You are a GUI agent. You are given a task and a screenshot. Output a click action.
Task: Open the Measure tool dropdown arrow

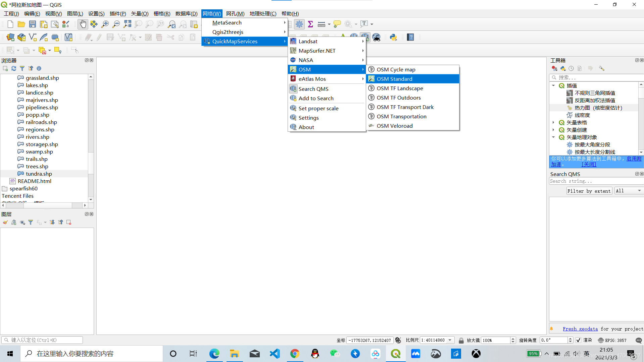[x=329, y=24]
